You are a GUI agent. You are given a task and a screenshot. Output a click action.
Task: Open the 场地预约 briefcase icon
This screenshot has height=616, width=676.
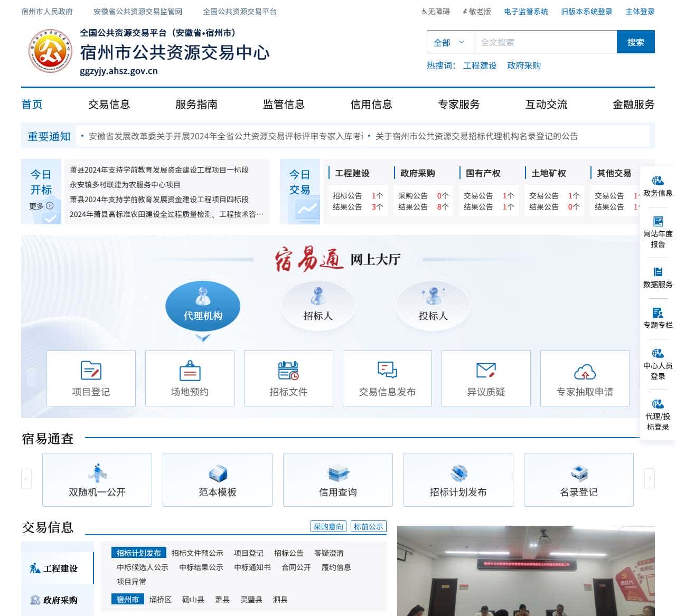(190, 378)
